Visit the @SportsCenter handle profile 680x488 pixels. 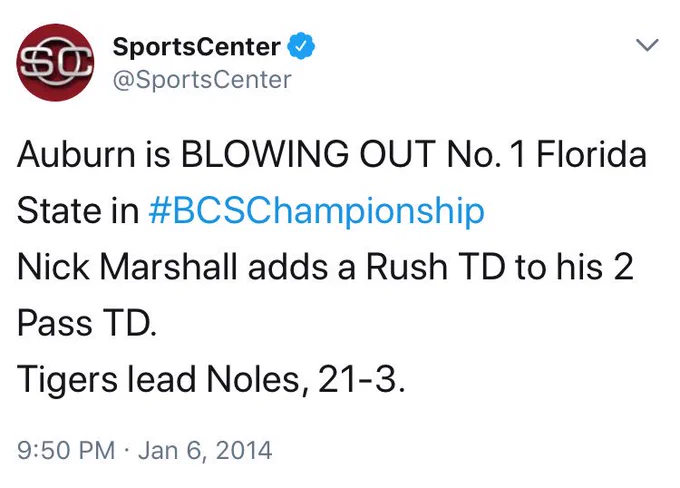click(202, 80)
